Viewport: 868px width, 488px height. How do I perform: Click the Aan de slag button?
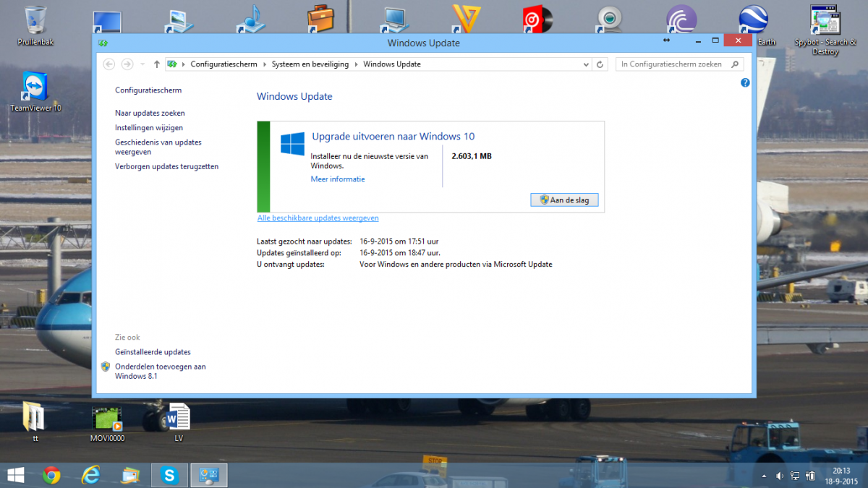(564, 200)
